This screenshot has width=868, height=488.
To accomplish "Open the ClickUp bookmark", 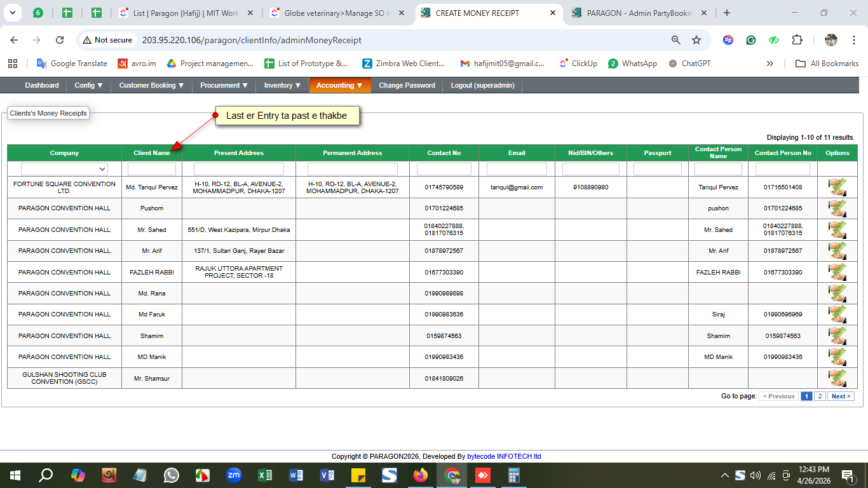I will pyautogui.click(x=578, y=64).
